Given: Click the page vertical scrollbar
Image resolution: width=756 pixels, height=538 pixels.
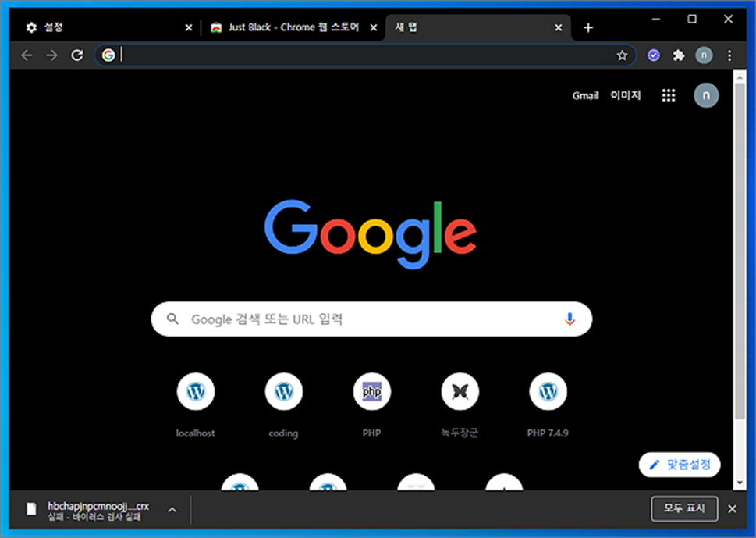Looking at the screenshot, I should (739, 251).
